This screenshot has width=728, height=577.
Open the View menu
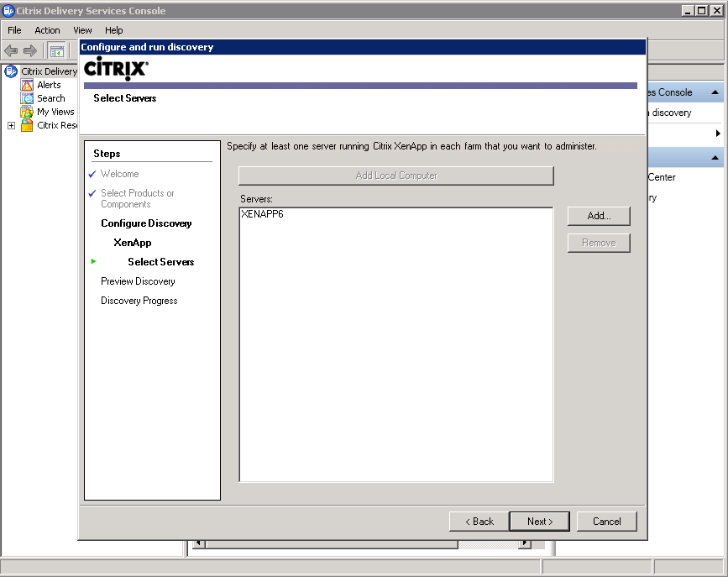click(82, 30)
